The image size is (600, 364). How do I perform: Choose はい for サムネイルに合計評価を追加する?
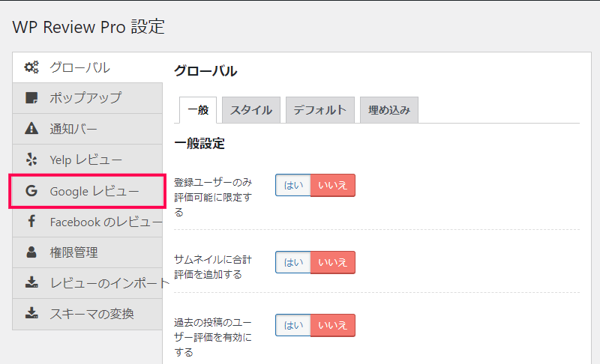(293, 262)
